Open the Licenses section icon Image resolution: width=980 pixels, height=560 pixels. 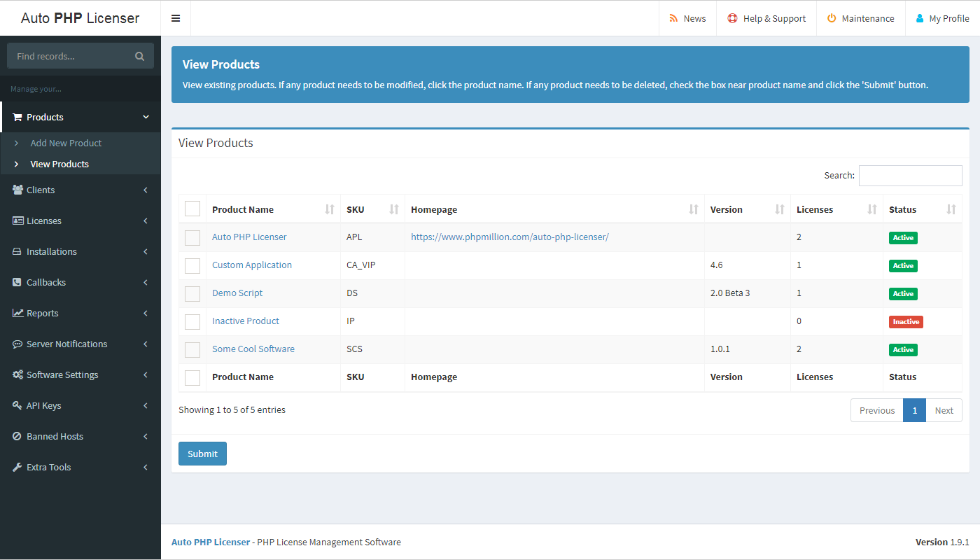[16, 220]
